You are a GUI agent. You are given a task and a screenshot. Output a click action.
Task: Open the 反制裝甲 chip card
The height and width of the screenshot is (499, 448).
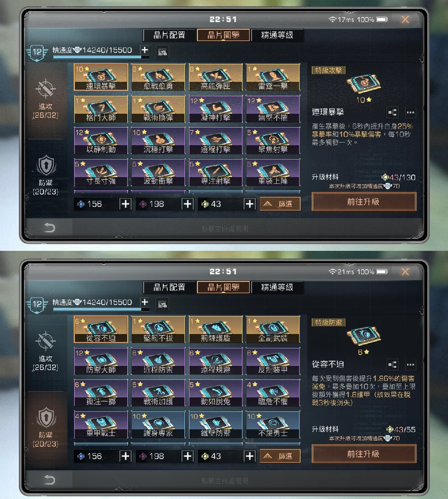pos(273,361)
